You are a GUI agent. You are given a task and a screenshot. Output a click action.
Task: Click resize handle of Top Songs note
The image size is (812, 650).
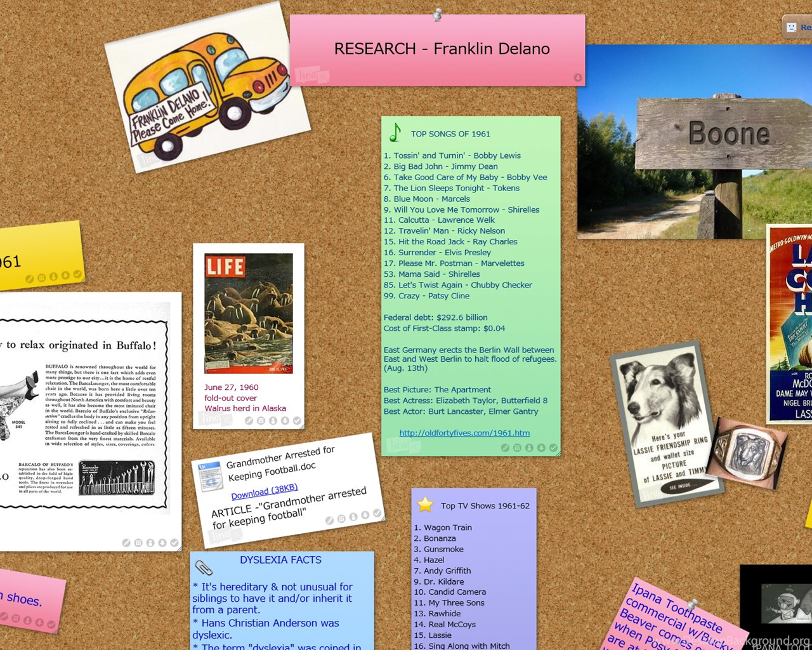558,453
